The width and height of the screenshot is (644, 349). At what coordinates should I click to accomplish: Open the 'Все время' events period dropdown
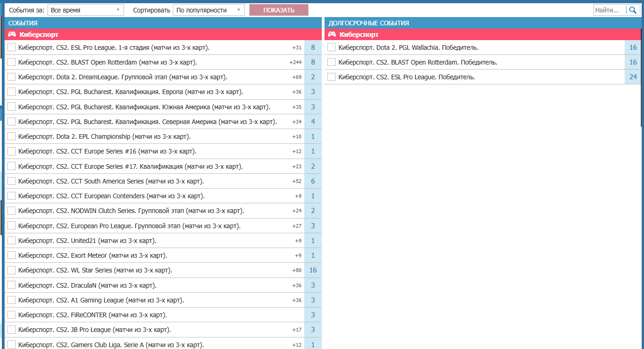[85, 10]
